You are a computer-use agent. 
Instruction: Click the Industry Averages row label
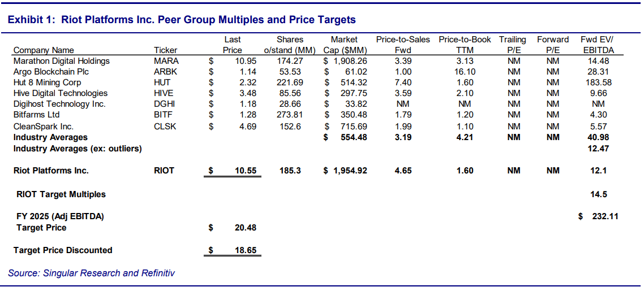[x=50, y=137]
